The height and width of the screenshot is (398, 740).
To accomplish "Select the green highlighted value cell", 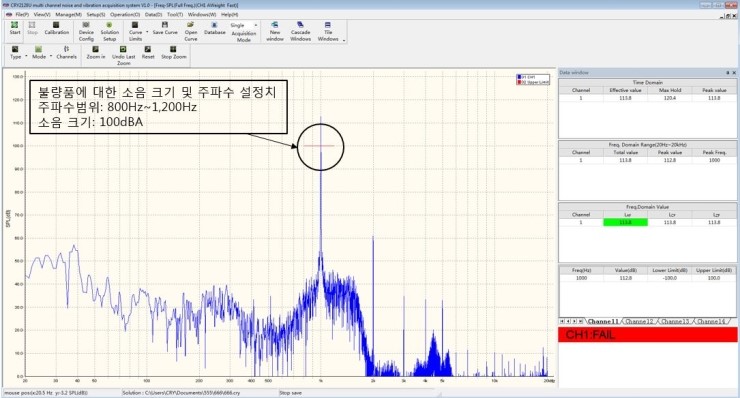I will click(x=625, y=222).
